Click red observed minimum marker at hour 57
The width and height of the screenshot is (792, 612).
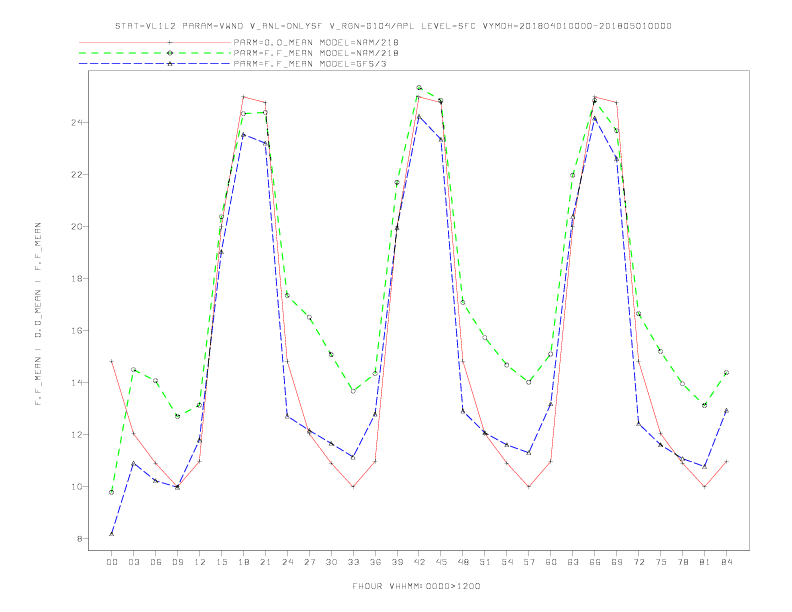[x=529, y=487]
